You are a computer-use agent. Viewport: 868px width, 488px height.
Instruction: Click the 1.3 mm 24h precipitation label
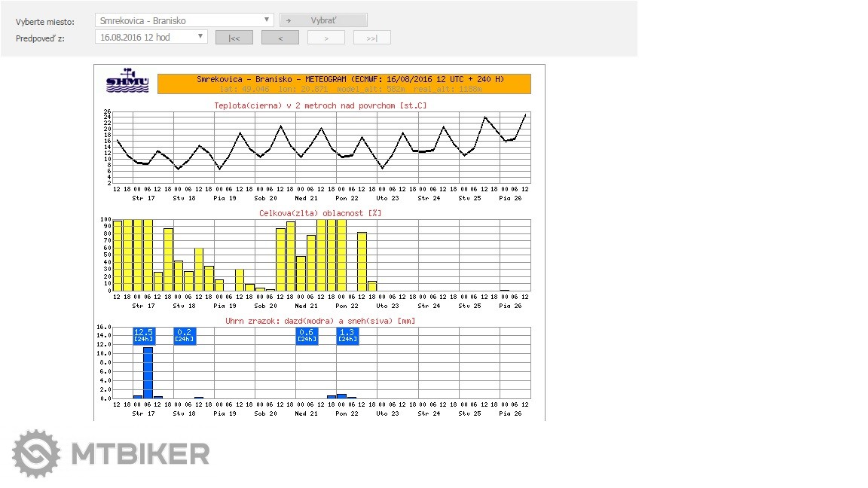(347, 335)
